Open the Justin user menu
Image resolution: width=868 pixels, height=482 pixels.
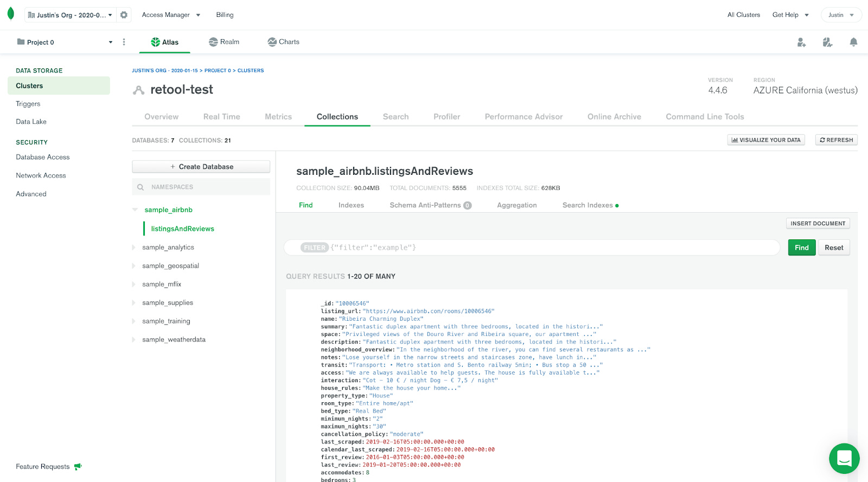click(841, 15)
